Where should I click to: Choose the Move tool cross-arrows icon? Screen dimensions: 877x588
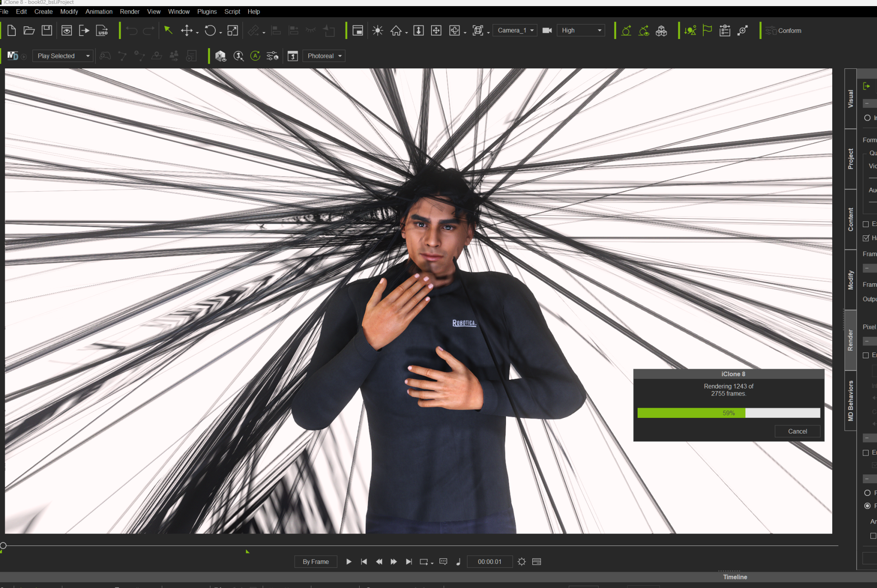pyautogui.click(x=187, y=30)
